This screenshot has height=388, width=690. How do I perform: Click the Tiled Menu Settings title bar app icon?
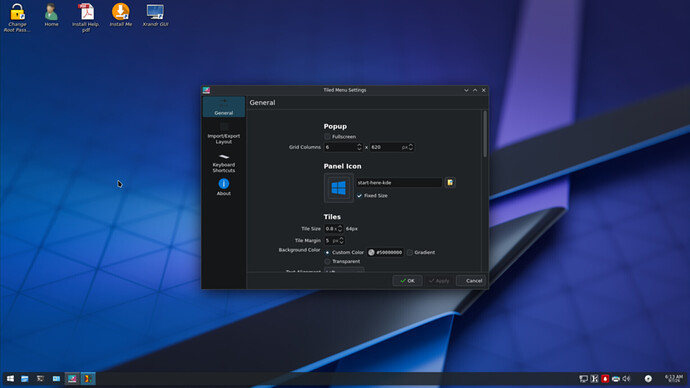[x=206, y=90]
